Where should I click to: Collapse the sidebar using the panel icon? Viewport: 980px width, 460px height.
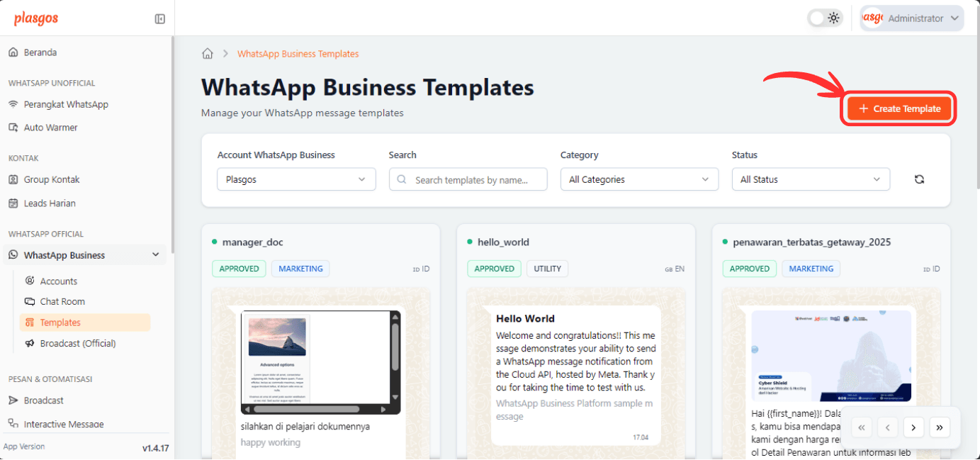160,19
